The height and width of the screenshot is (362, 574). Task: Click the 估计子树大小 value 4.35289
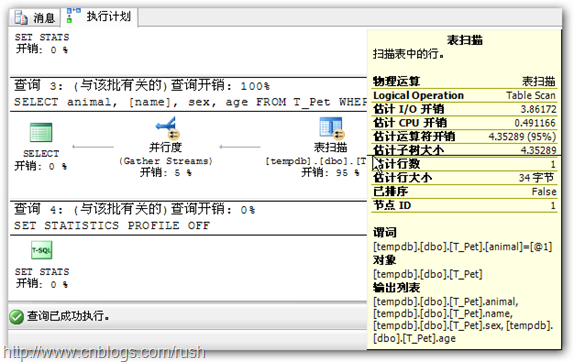(x=538, y=150)
